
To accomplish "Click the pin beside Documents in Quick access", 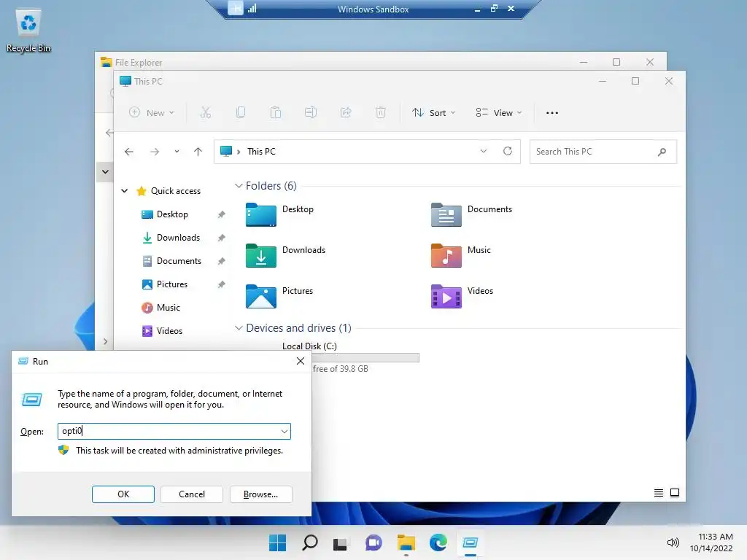I will coord(222,261).
